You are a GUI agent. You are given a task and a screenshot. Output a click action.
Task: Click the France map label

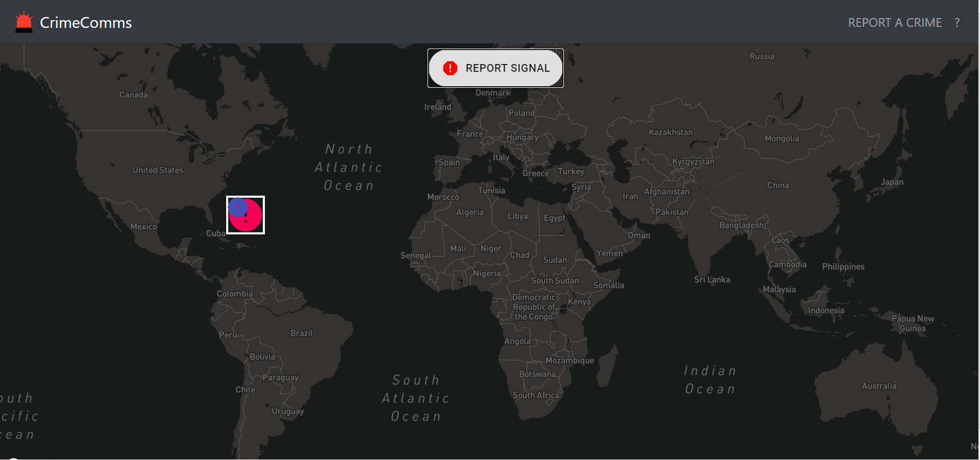pyautogui.click(x=470, y=134)
